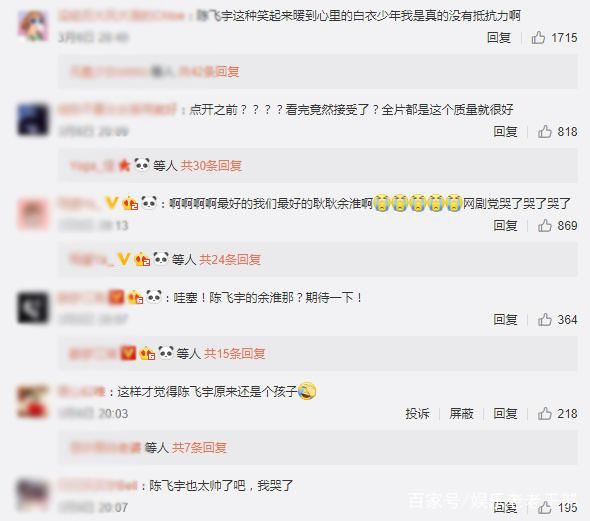Image resolution: width=590 pixels, height=521 pixels.
Task: Expand the 共24条回复 thread
Action: click(x=230, y=260)
